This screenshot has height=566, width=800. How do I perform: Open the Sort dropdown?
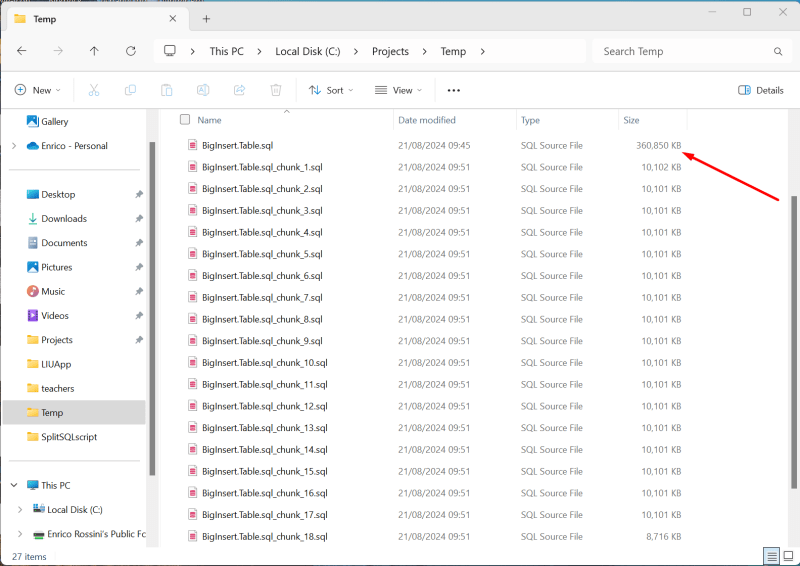[x=331, y=90]
